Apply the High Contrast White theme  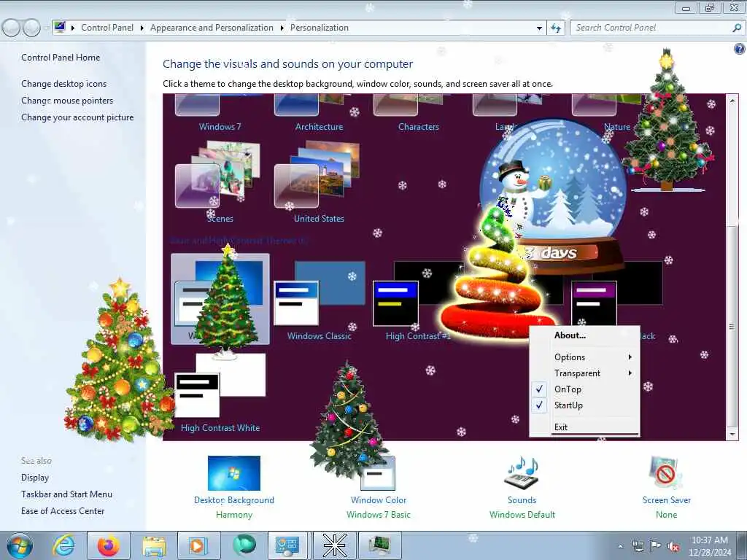(220, 392)
